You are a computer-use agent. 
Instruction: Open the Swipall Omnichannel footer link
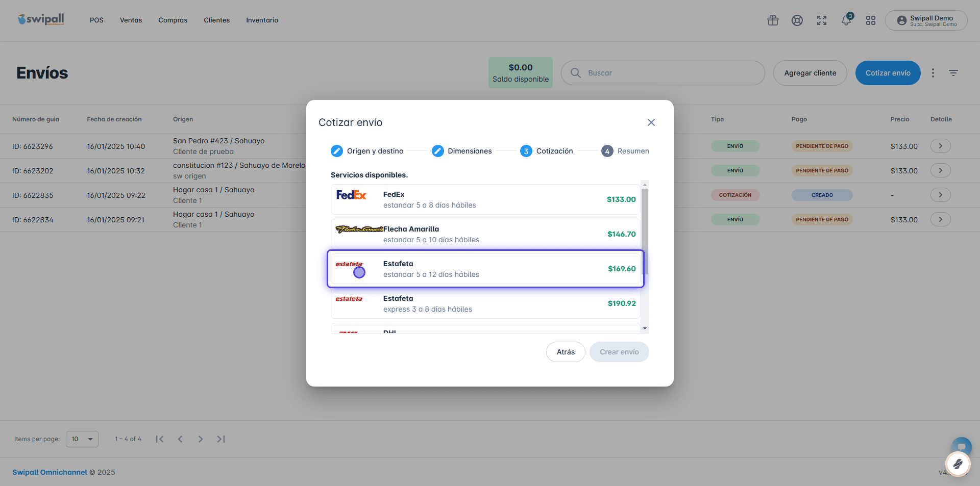pyautogui.click(x=50, y=472)
